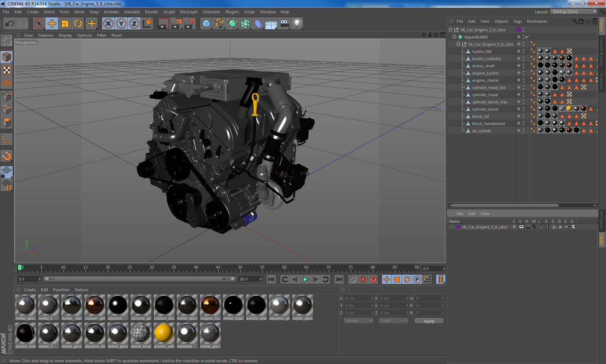Toggle HyperNURBS enable checkmark
Screen dimensions: 606x364
527,37
